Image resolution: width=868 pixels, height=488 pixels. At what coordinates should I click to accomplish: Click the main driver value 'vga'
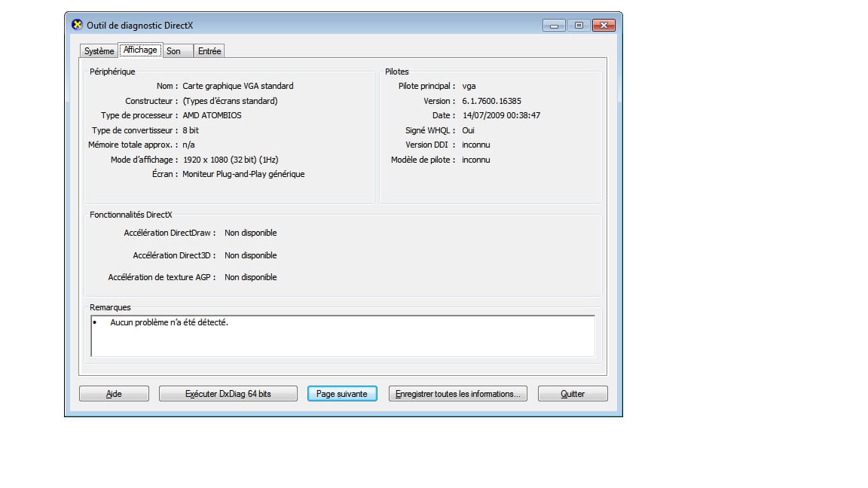pyautogui.click(x=469, y=86)
